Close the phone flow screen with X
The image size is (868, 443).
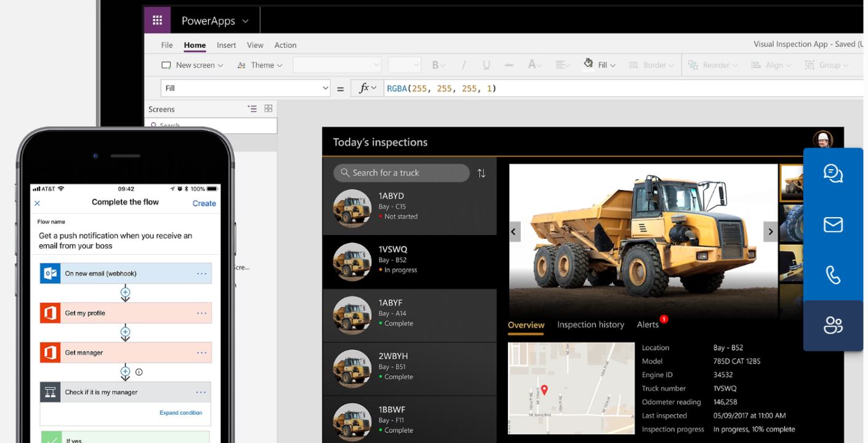tap(37, 203)
